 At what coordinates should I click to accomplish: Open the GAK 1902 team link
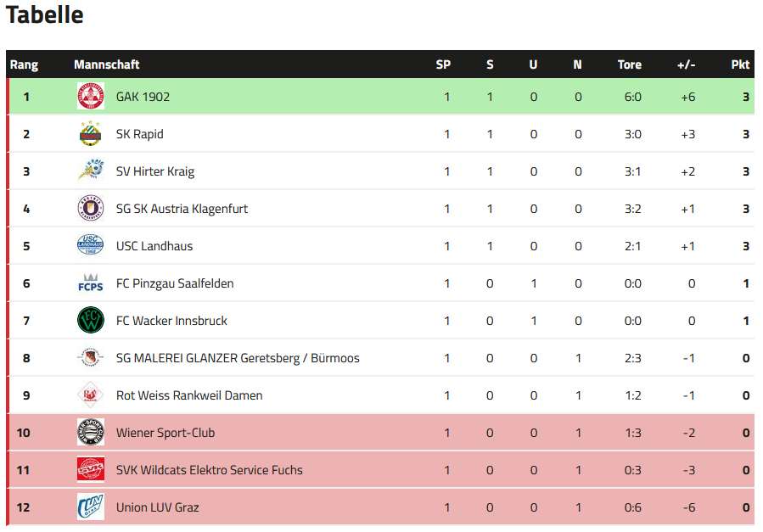pyautogui.click(x=143, y=97)
